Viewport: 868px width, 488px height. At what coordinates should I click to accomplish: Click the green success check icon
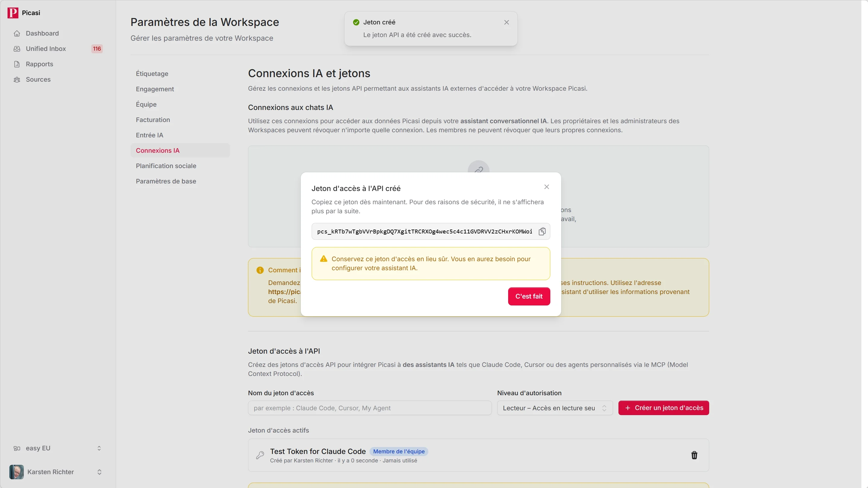(x=356, y=22)
